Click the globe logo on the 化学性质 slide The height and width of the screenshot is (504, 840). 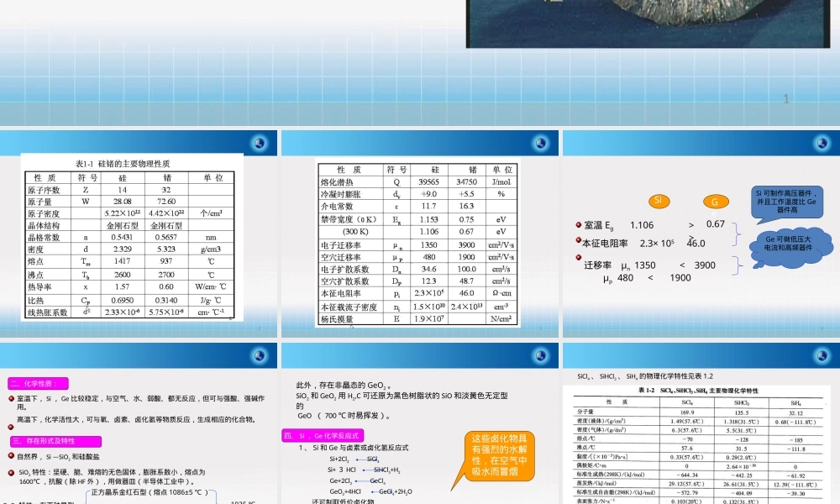tap(260, 355)
